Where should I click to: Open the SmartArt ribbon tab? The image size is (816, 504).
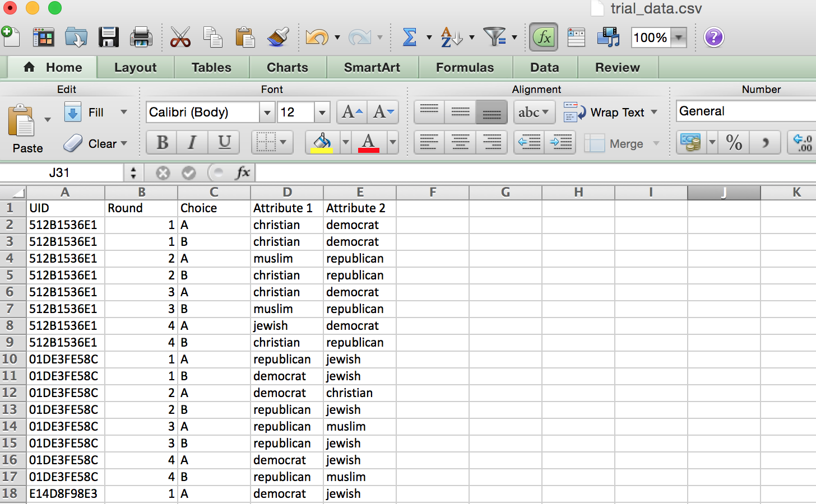click(x=372, y=67)
